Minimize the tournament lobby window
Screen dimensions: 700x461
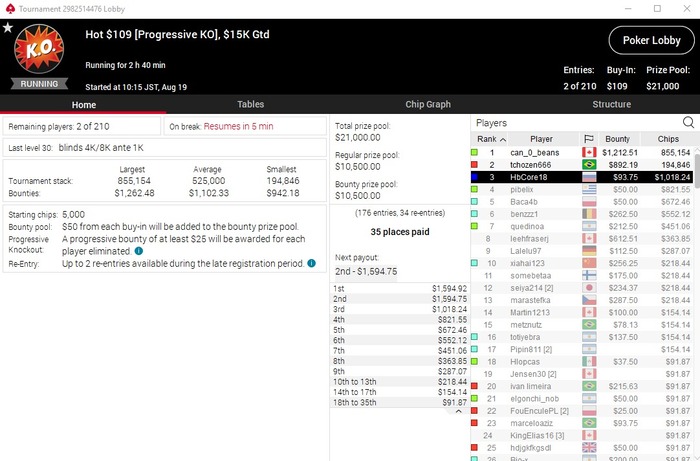(628, 8)
